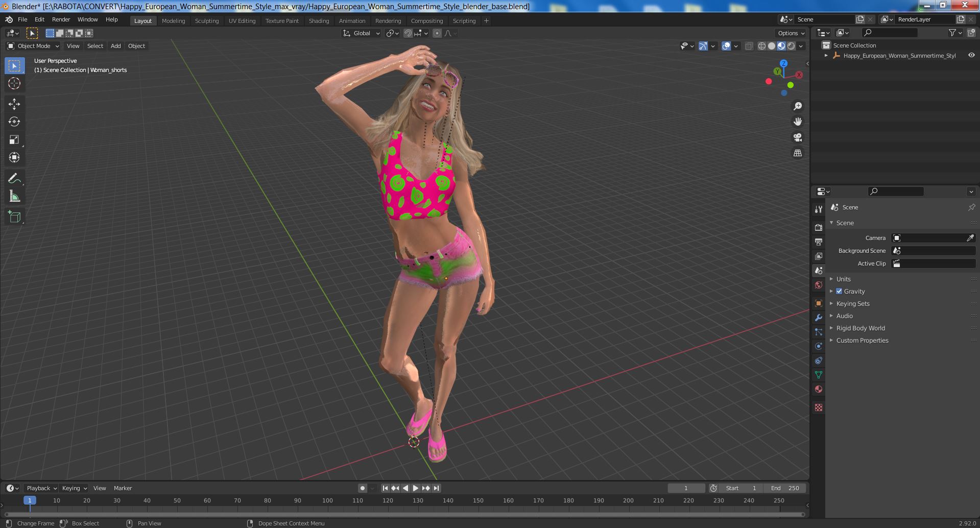980x528 pixels.
Task: Activate the Scale tool
Action: [14, 140]
